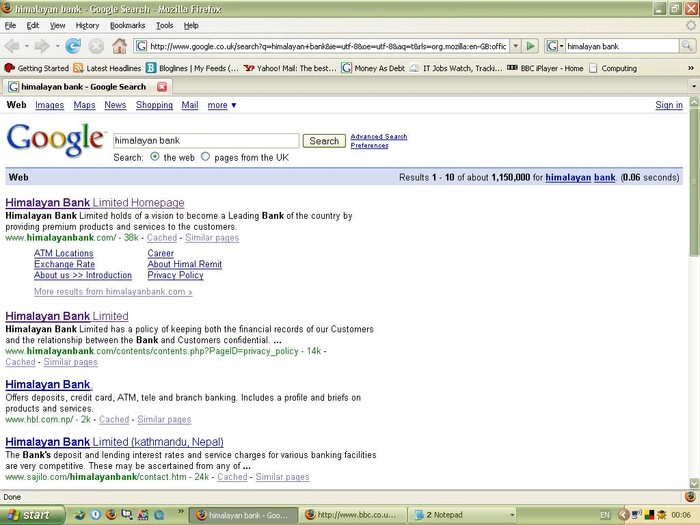700x525 pixels.
Task: Select 'pages from the UK' radio button
Action: 206,157
